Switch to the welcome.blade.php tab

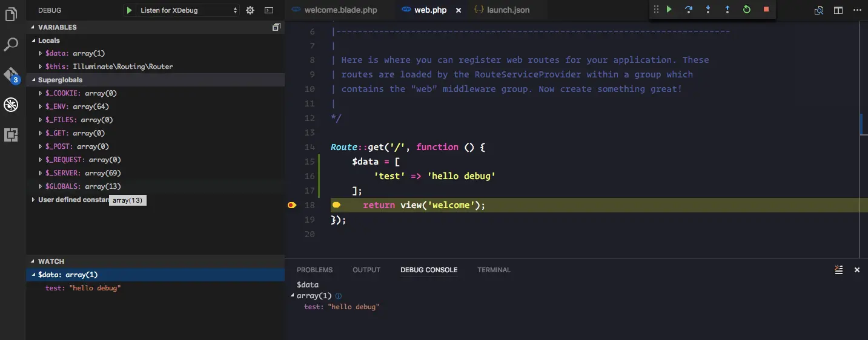(x=342, y=10)
